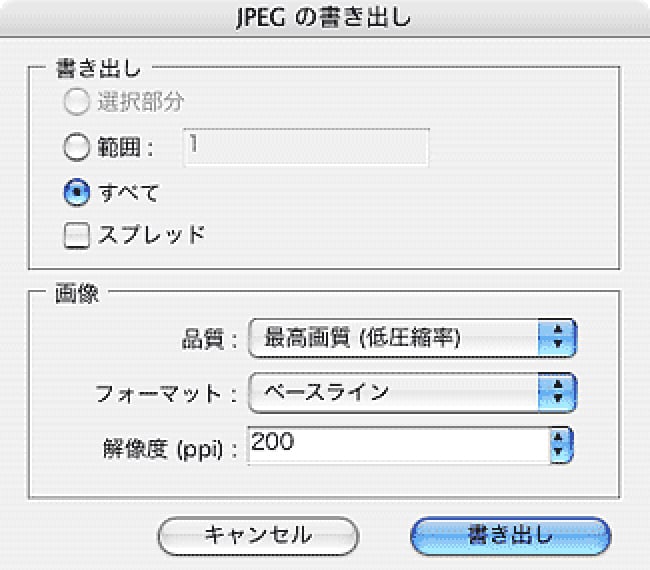Enable the スプレッド checkbox
This screenshot has width=650, height=570.
pyautogui.click(x=77, y=235)
